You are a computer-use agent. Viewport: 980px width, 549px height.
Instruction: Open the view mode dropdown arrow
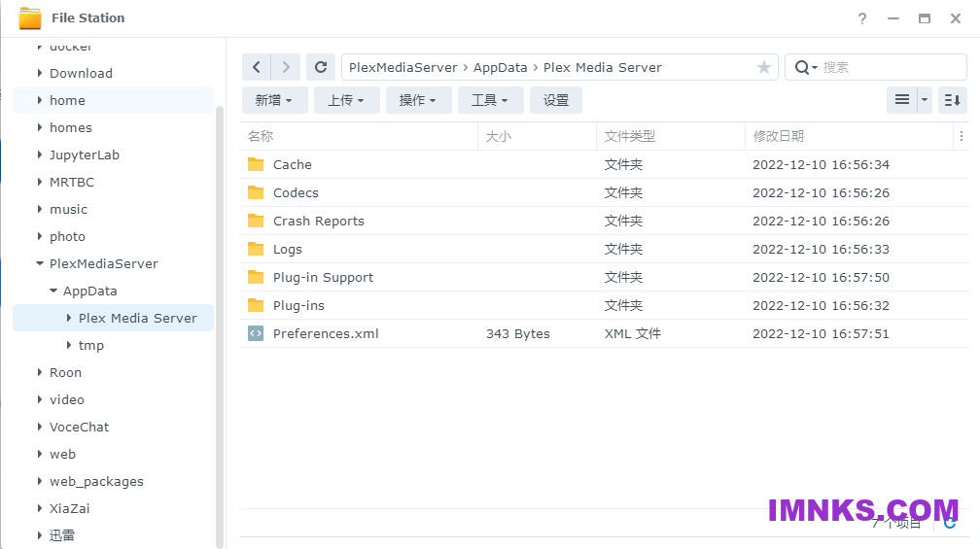[925, 100]
